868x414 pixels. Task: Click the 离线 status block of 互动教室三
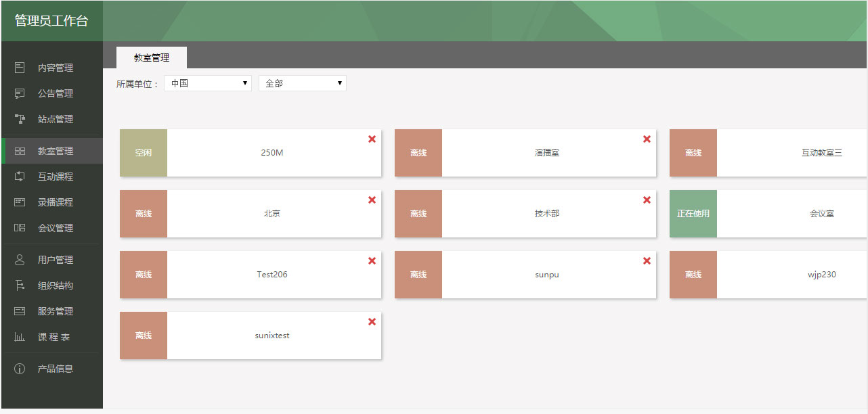693,153
